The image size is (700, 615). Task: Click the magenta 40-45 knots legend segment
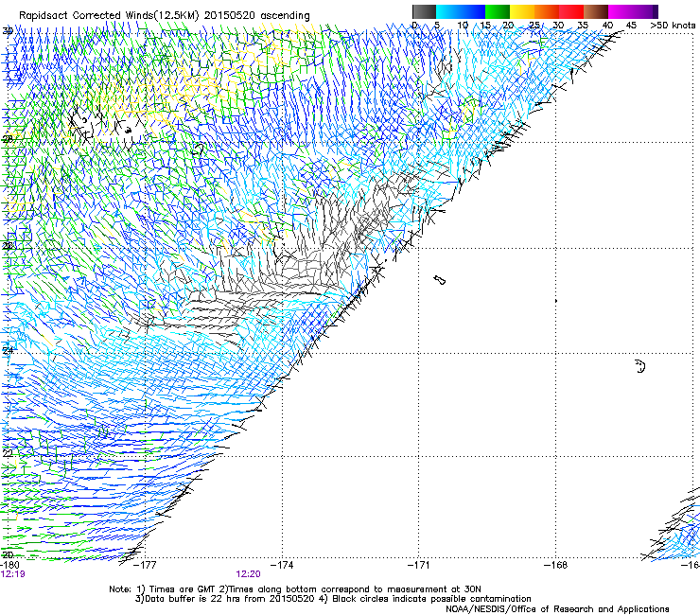[x=621, y=11]
